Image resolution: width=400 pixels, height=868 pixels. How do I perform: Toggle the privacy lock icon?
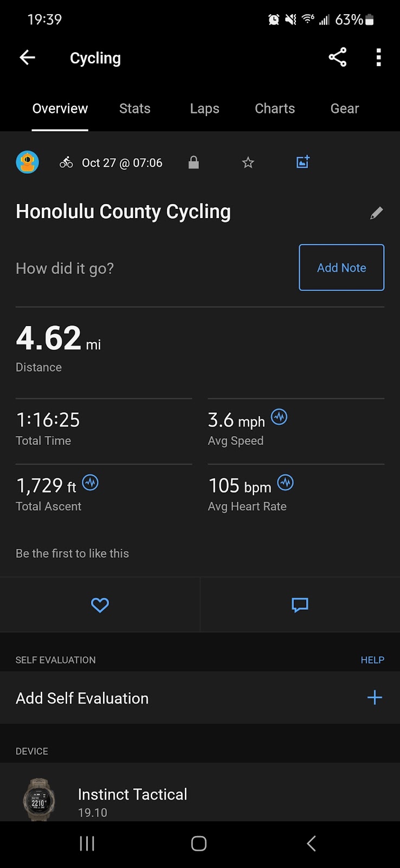193,162
